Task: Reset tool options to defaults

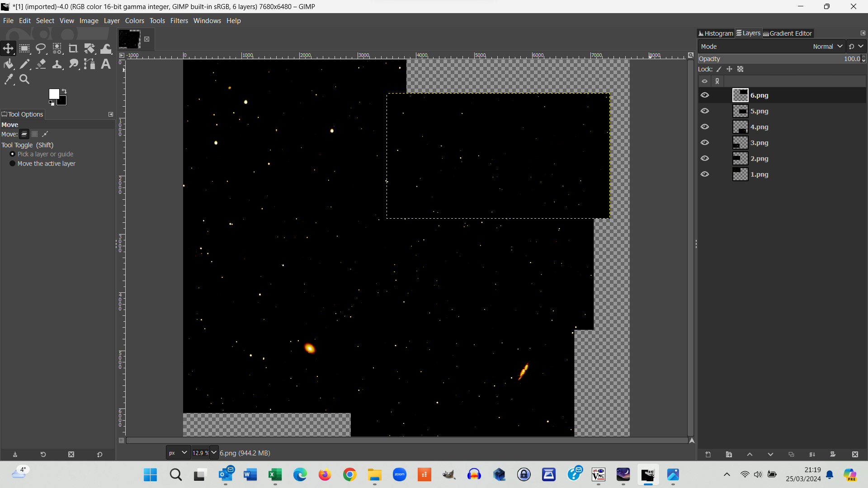Action: pyautogui.click(x=99, y=455)
